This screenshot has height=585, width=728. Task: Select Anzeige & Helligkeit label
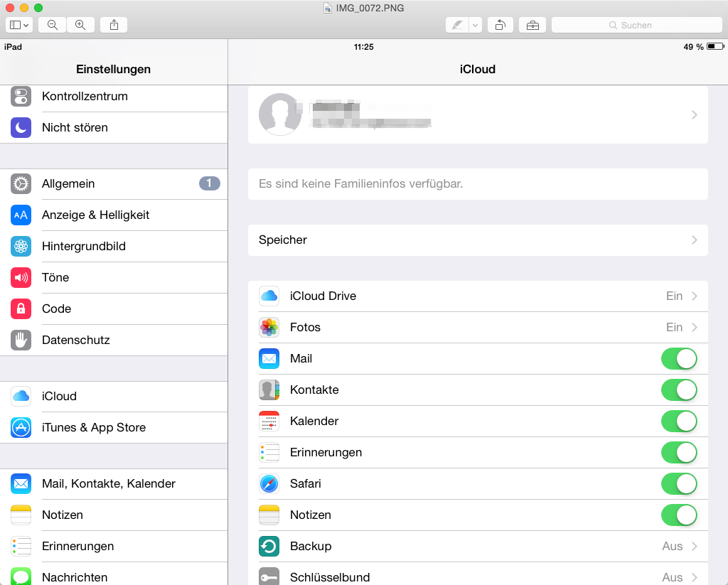96,215
